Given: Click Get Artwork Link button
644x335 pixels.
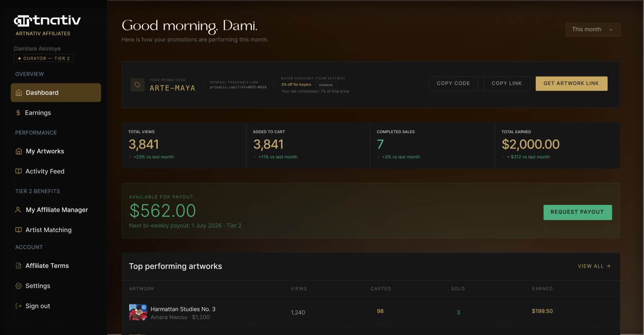Looking at the screenshot, I should [x=571, y=84].
